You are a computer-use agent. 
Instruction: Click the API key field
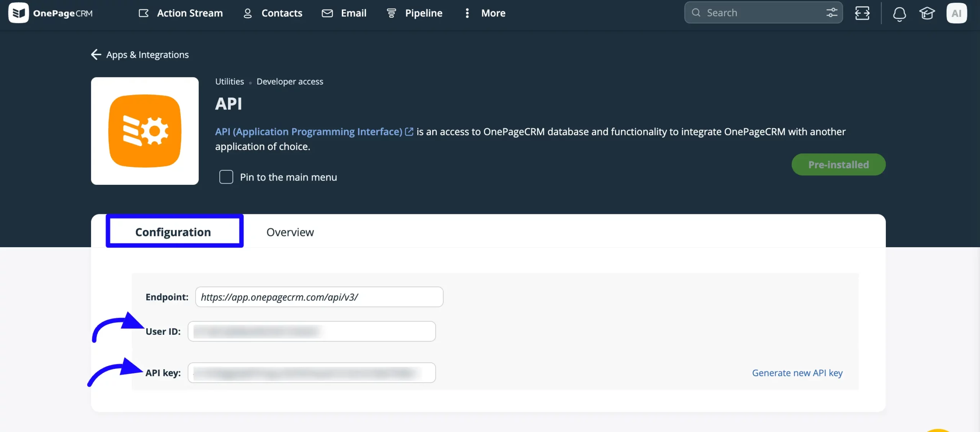(x=312, y=373)
